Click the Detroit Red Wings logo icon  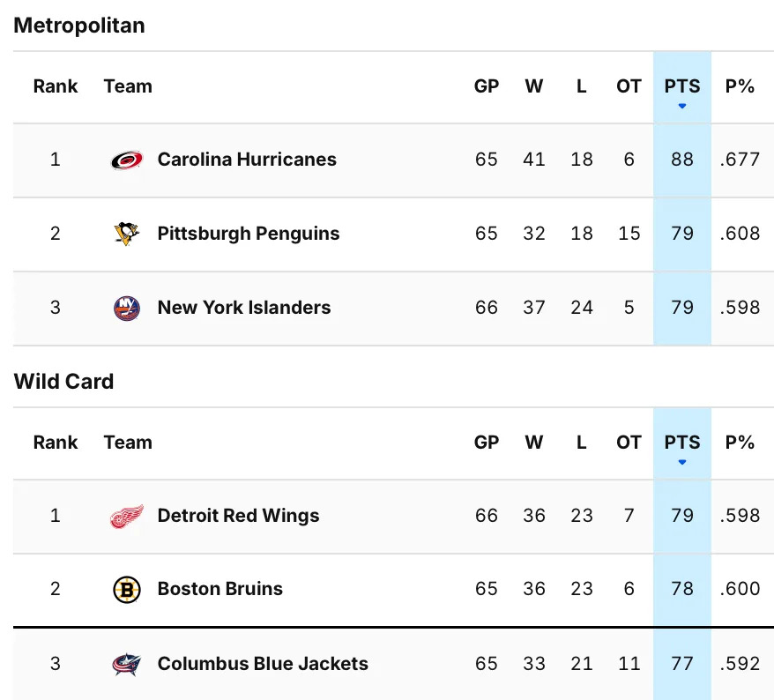tap(127, 516)
